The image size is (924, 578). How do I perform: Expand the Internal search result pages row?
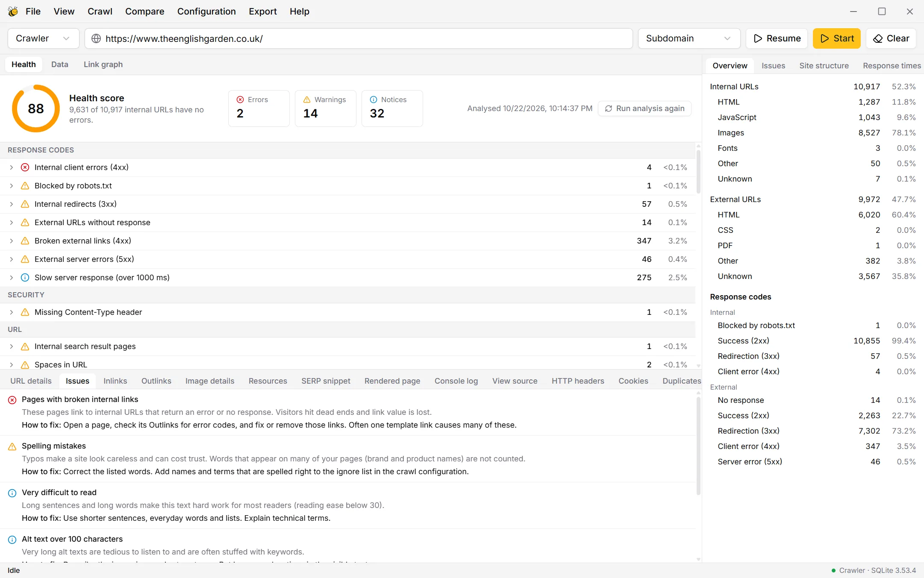(12, 346)
